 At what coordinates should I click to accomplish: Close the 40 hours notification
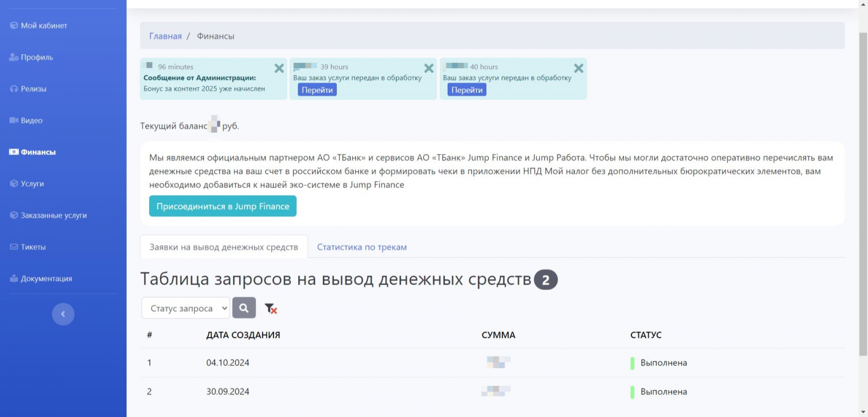(x=579, y=68)
